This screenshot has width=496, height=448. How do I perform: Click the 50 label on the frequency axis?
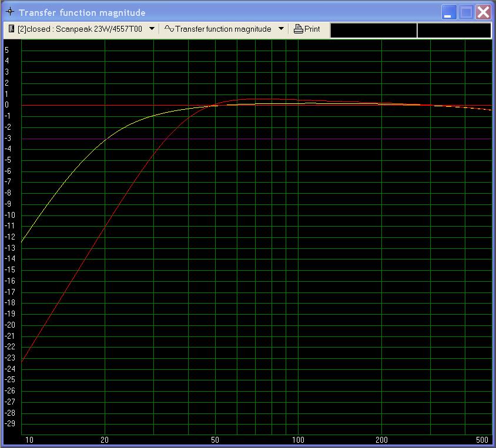[215, 440]
